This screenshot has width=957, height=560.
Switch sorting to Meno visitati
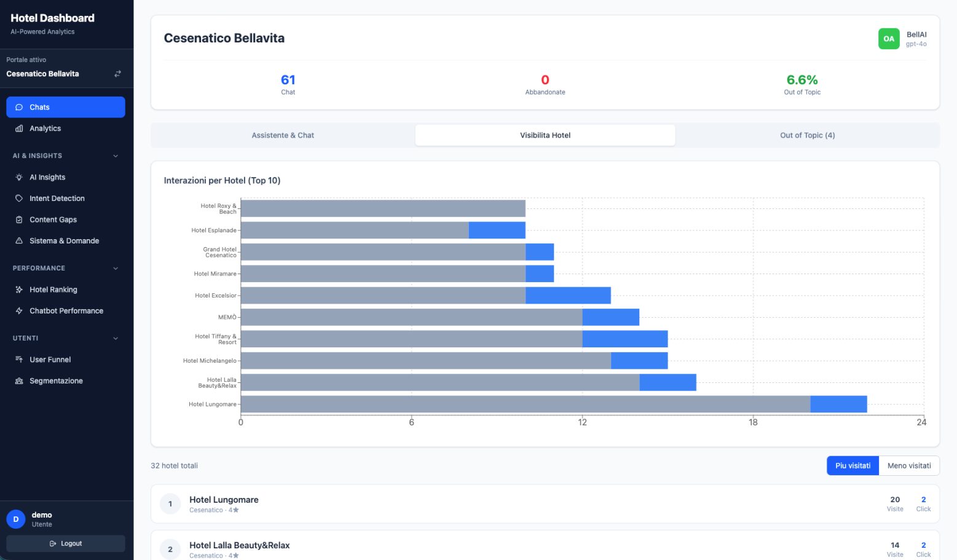[909, 465]
